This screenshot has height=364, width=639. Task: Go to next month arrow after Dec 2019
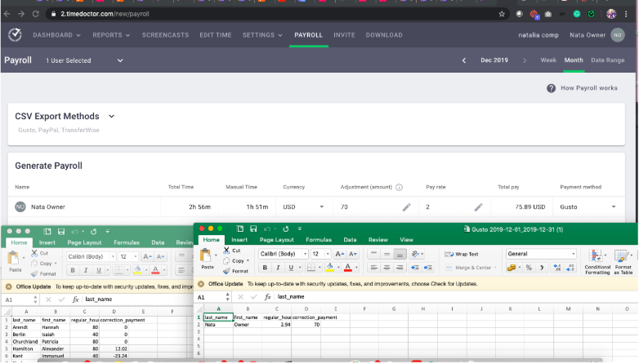click(x=525, y=60)
